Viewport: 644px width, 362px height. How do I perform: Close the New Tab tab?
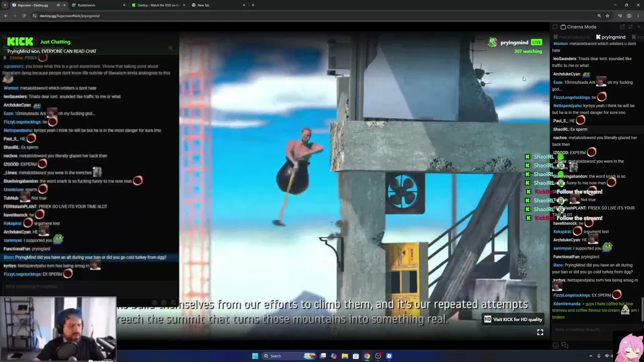pos(244,5)
